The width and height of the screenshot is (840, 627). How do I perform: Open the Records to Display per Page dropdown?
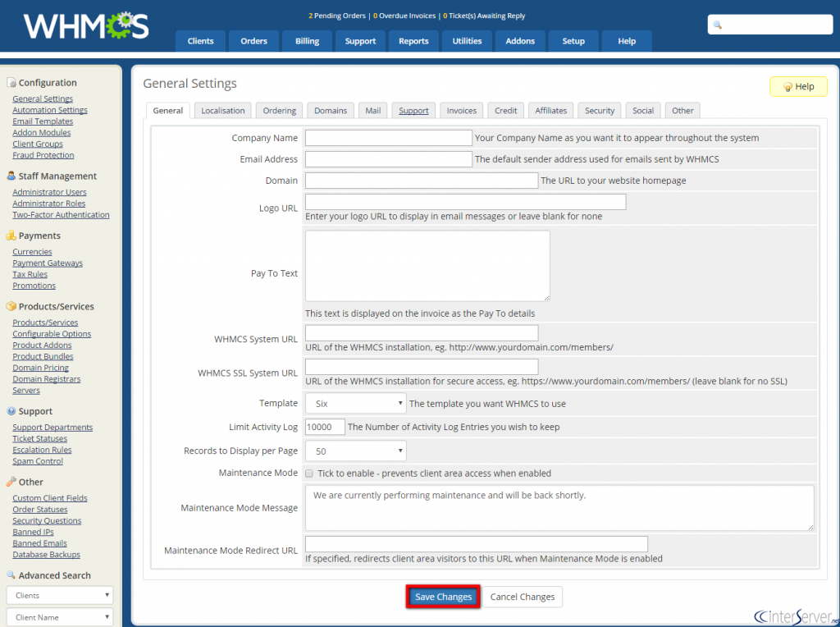click(356, 451)
